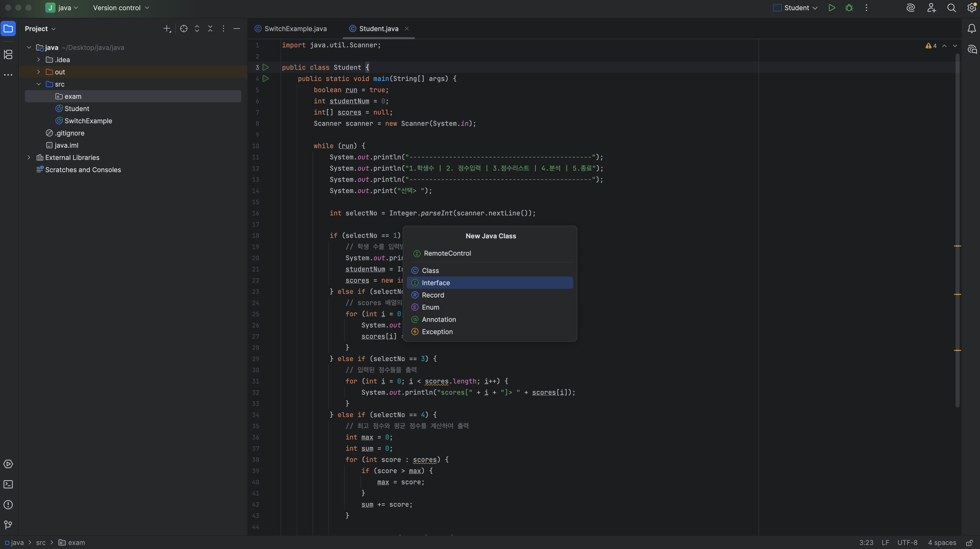The width and height of the screenshot is (980, 549).
Task: Expand External Libraries node
Action: pyautogui.click(x=29, y=158)
